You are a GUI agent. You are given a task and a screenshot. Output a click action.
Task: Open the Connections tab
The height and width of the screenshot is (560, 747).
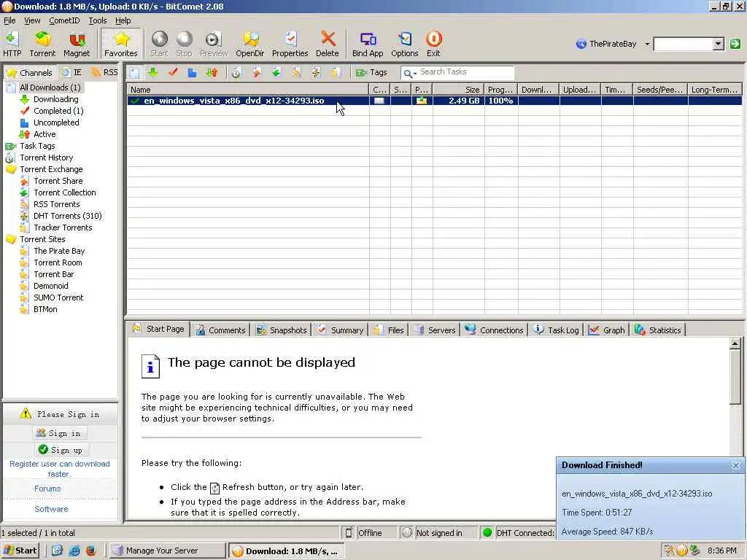494,330
